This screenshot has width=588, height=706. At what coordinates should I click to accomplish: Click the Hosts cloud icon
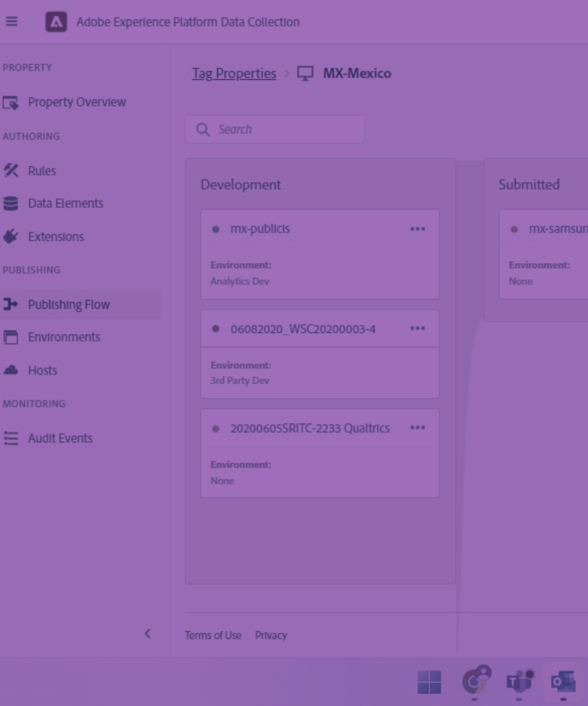pos(11,370)
